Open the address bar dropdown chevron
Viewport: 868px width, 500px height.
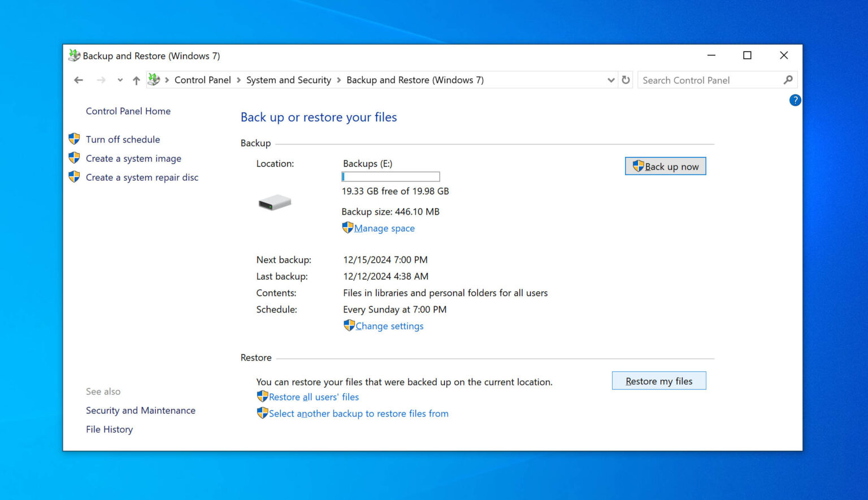tap(611, 80)
